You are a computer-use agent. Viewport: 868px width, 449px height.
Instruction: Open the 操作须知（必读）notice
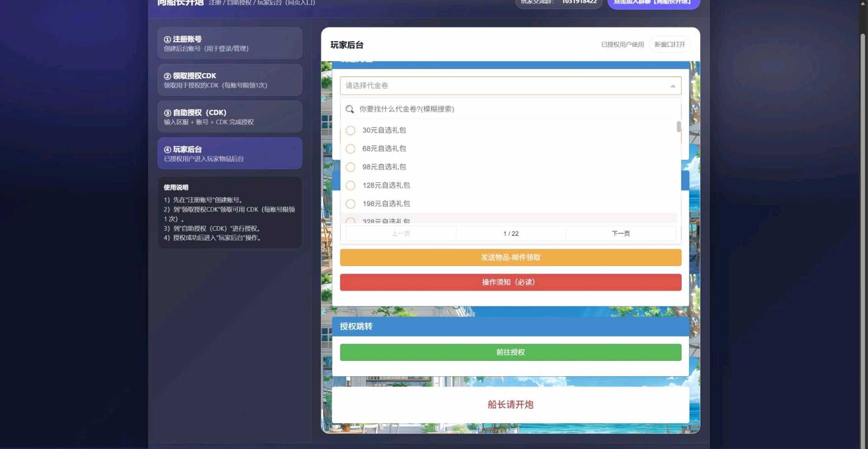(x=510, y=282)
